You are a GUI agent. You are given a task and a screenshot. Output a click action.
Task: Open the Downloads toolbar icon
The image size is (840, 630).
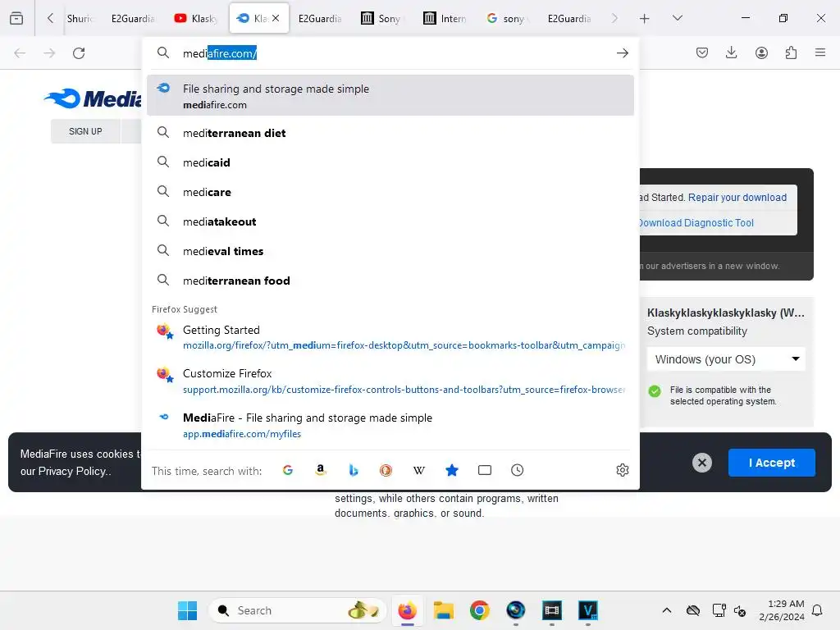pyautogui.click(x=731, y=52)
